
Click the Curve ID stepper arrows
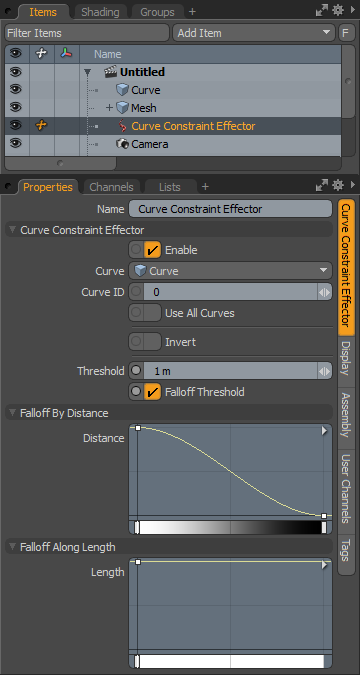(325, 292)
